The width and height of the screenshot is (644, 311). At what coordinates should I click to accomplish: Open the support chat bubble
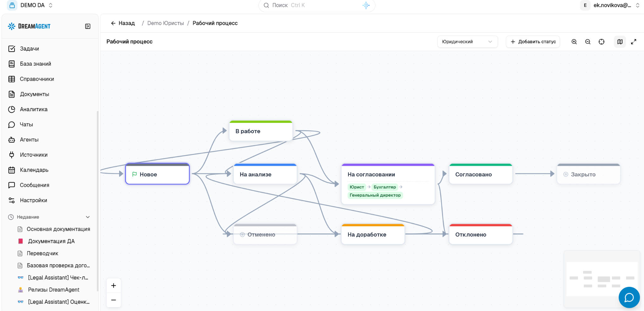coord(629,297)
